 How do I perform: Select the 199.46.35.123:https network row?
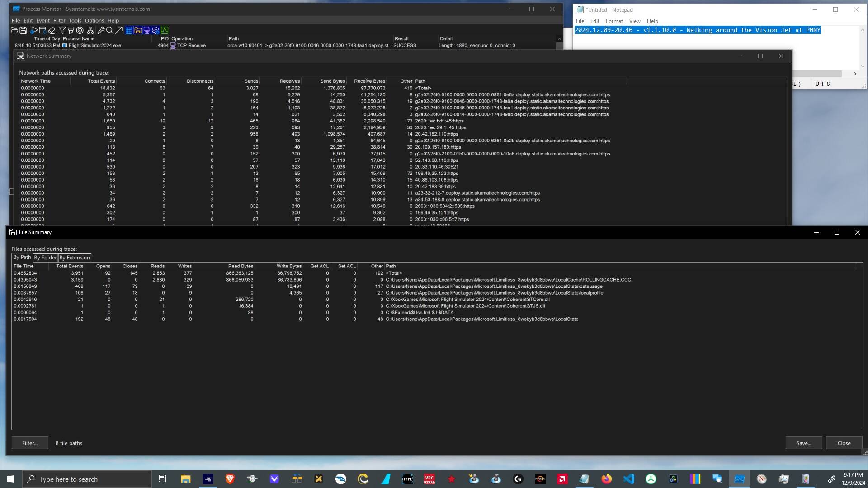[x=402, y=174]
